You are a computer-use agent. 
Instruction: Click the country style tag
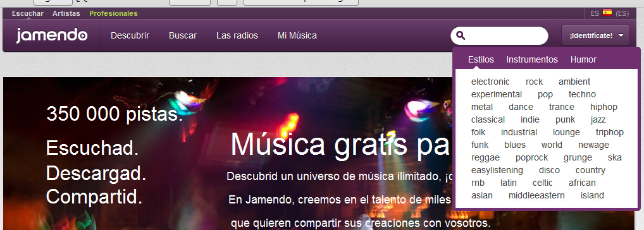tap(590, 170)
